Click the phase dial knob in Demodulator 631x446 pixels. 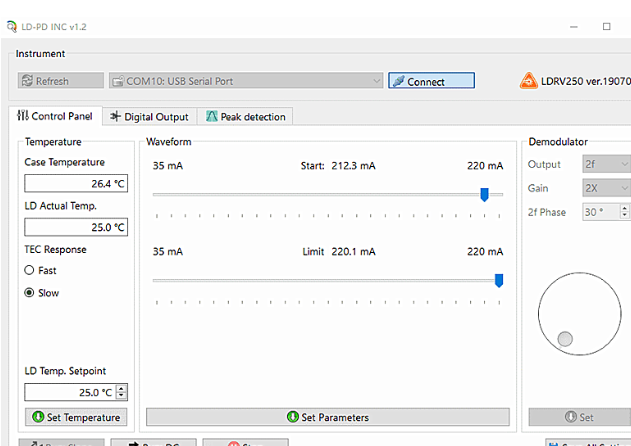pos(565,339)
